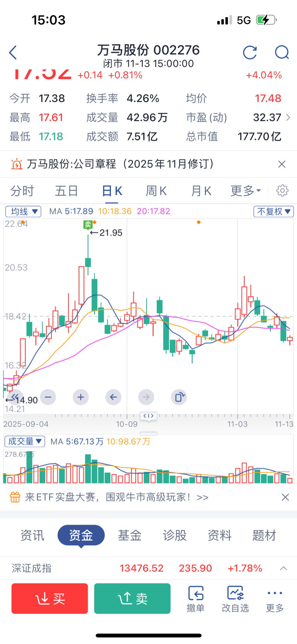297x644 pixels.
Task: Dismiss the 公司章程 announcement banner
Action: 282,164
